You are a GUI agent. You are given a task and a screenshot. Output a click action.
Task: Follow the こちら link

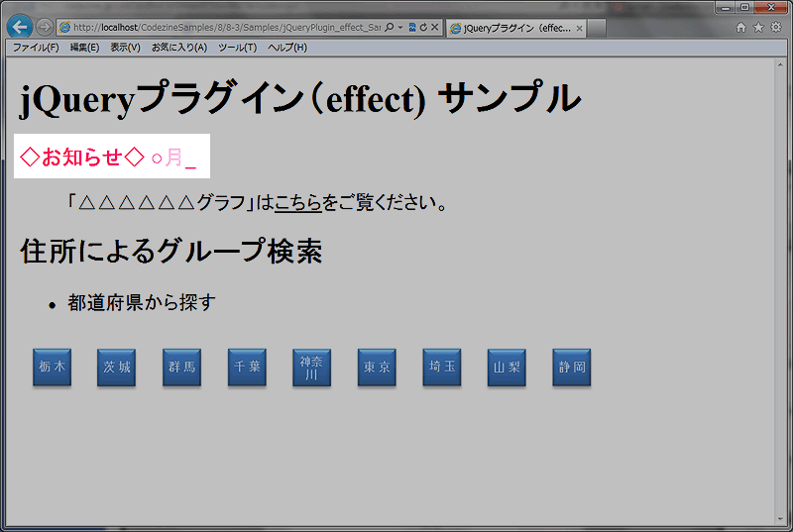(298, 202)
